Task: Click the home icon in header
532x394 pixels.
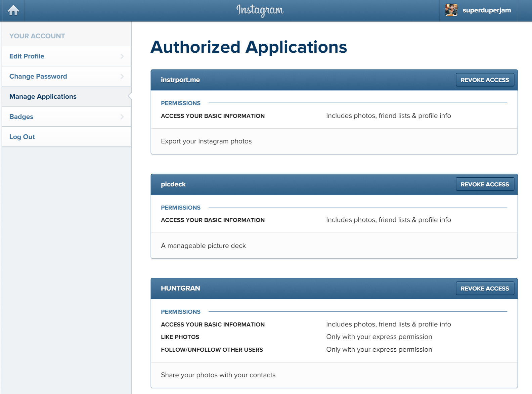Action: click(13, 10)
